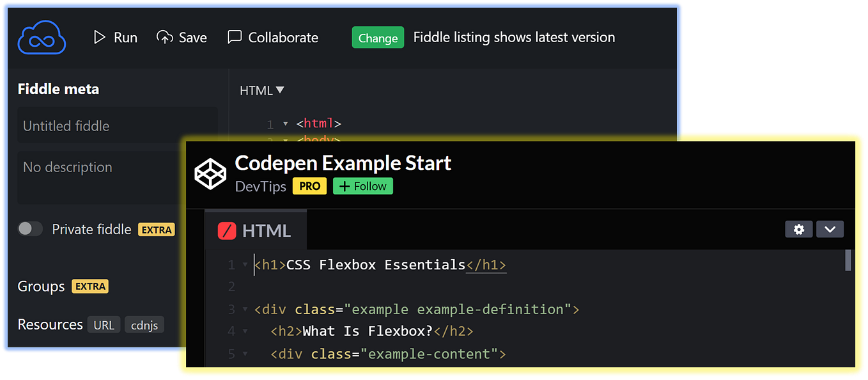The width and height of the screenshot is (868, 380).
Task: Open Collaborate via the speech bubble icon
Action: (x=234, y=37)
